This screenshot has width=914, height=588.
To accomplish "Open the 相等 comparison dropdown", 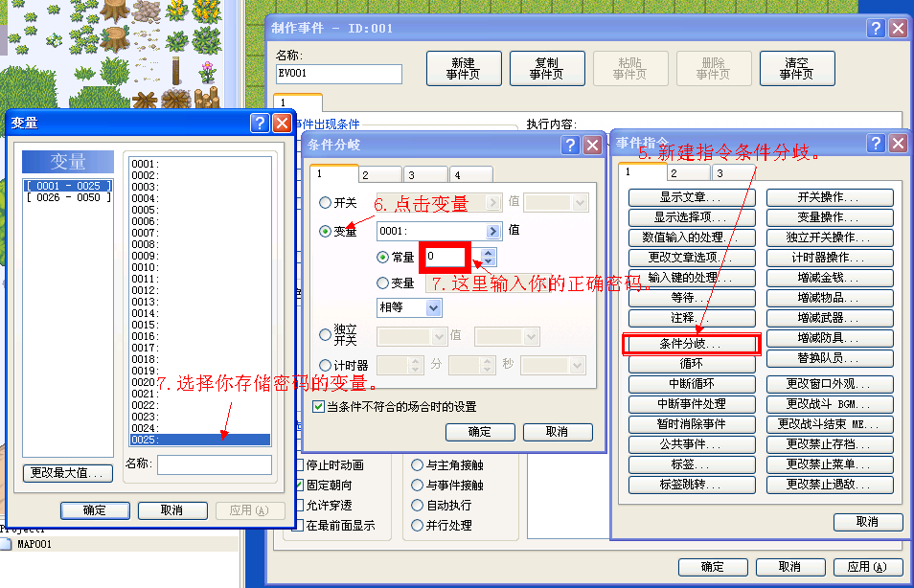I will (433, 307).
